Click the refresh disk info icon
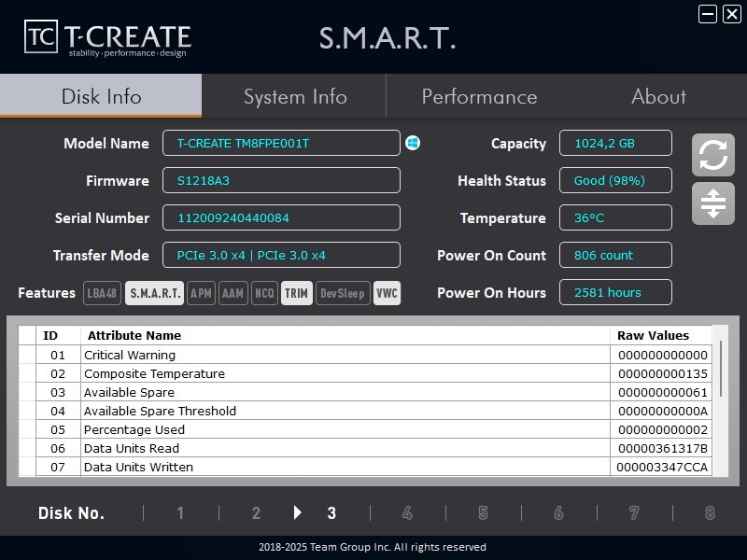747x560 pixels. (x=712, y=155)
